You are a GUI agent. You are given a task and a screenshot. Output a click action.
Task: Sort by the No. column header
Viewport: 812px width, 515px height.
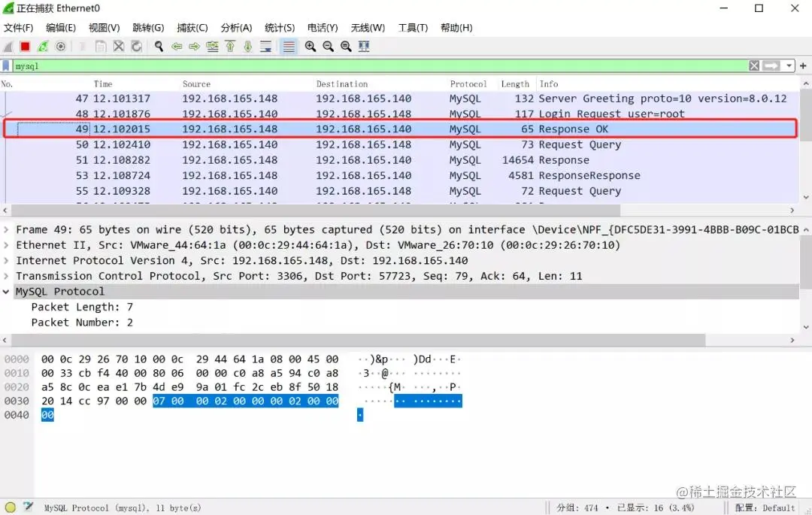click(7, 84)
